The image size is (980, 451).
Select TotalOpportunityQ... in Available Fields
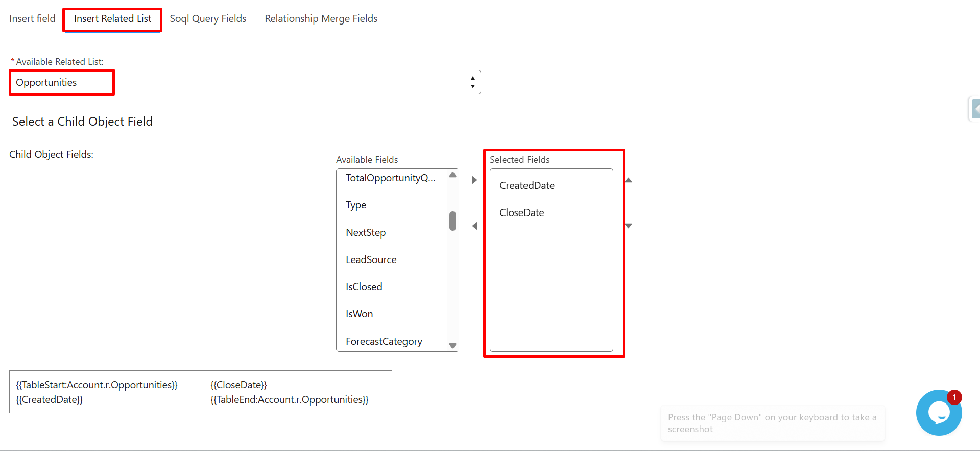click(x=390, y=178)
